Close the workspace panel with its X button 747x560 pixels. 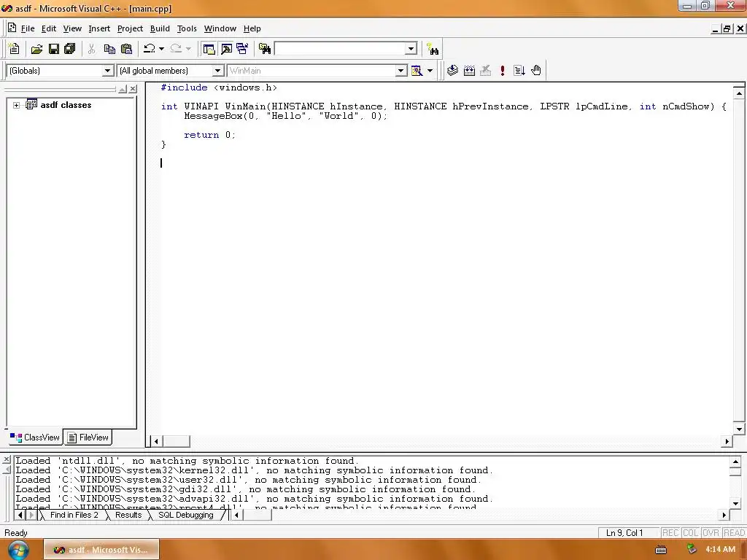point(133,89)
